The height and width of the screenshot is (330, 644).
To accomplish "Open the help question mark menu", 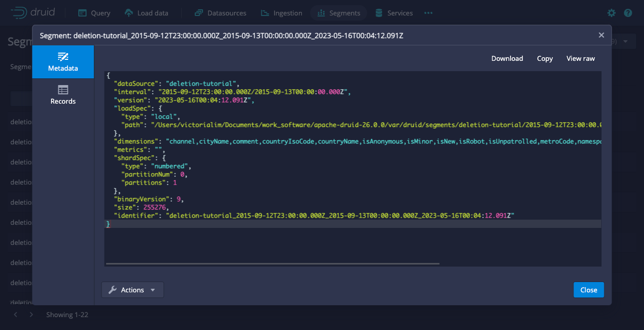I will pyautogui.click(x=628, y=13).
